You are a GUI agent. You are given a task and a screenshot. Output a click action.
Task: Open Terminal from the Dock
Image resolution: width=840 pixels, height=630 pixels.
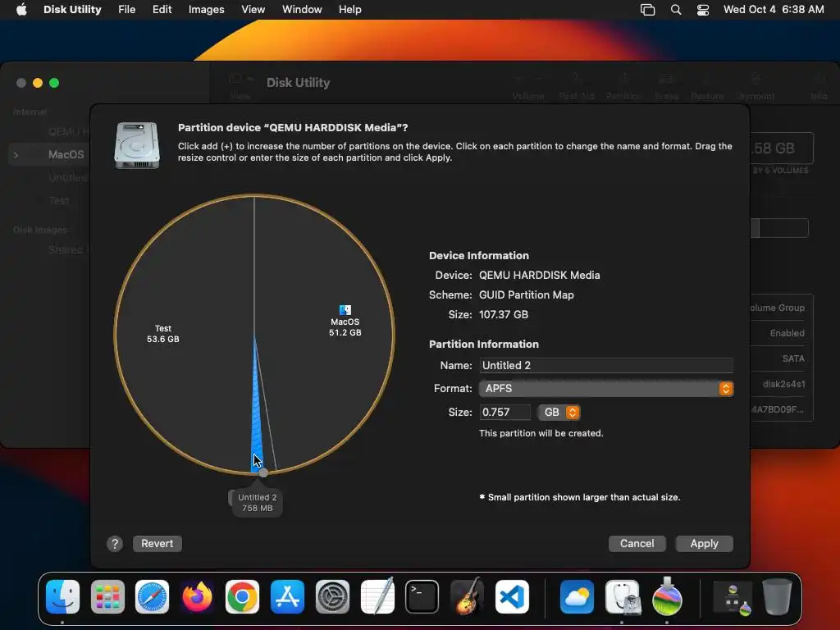422,597
